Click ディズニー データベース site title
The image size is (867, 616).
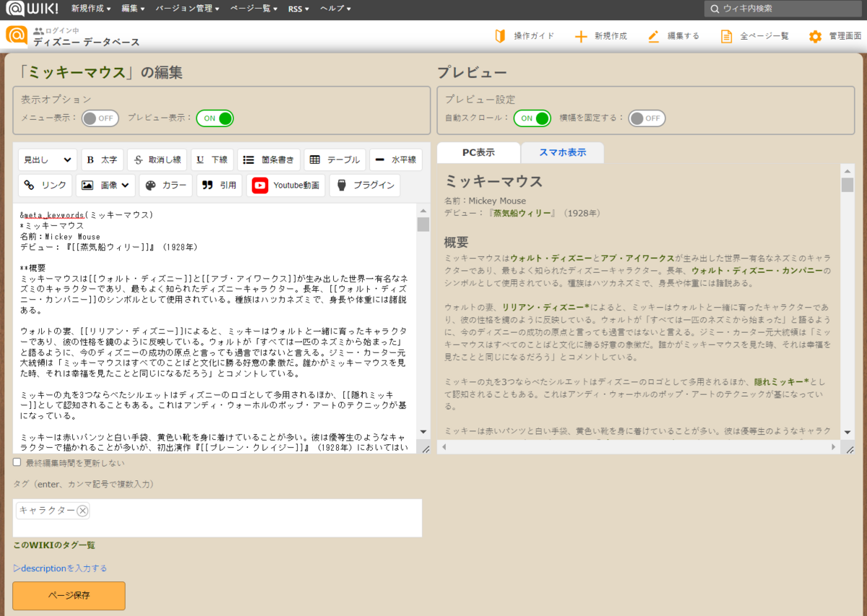86,43
